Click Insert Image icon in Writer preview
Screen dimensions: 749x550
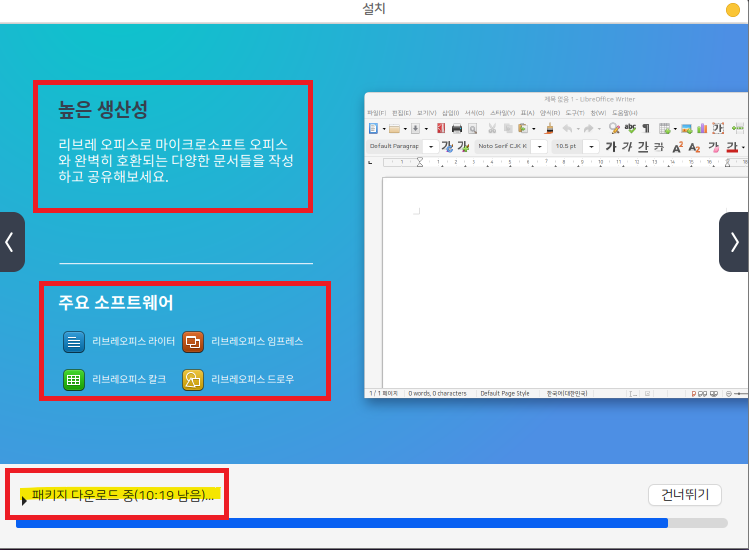686,128
